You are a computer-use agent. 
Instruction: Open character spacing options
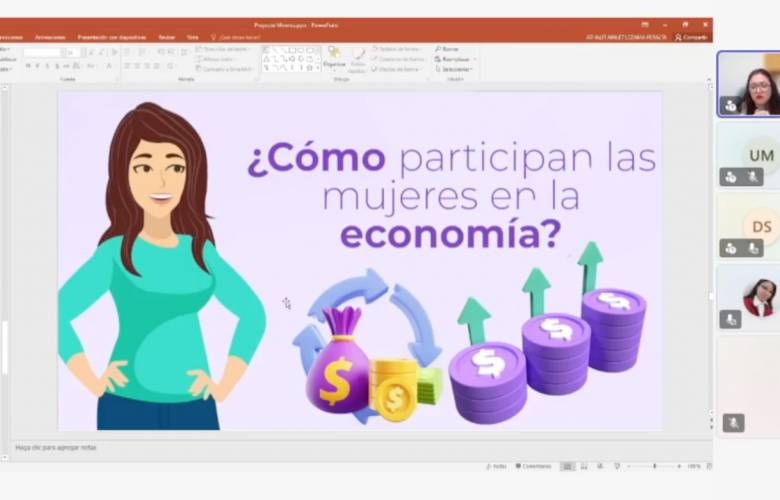77,66
